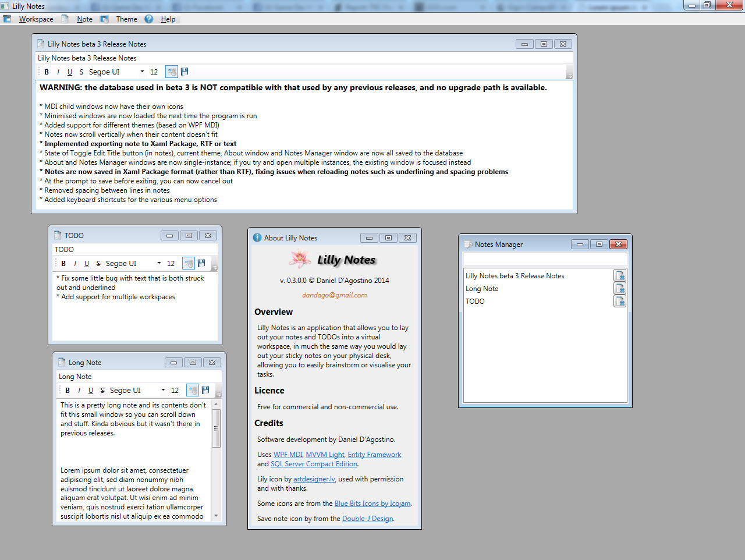The width and height of the screenshot is (745, 560).
Task: Save the Long Note using its disk icon
Action: (x=205, y=390)
